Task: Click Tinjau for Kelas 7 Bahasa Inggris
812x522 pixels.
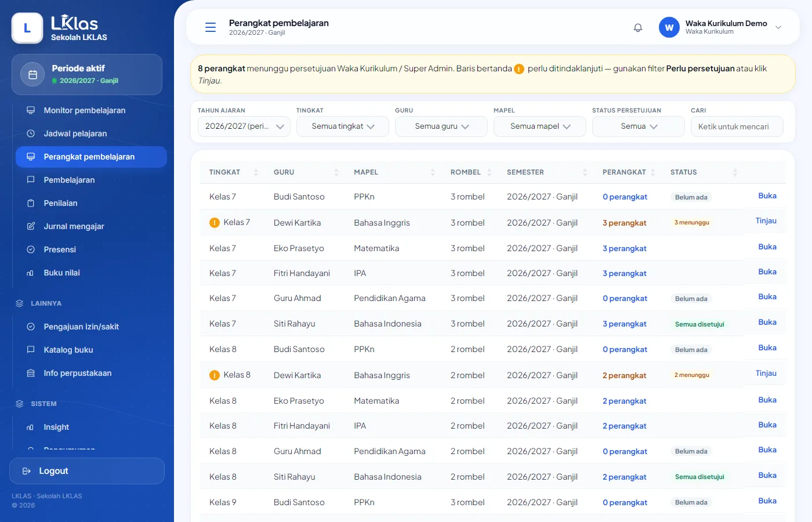Action: 766,221
